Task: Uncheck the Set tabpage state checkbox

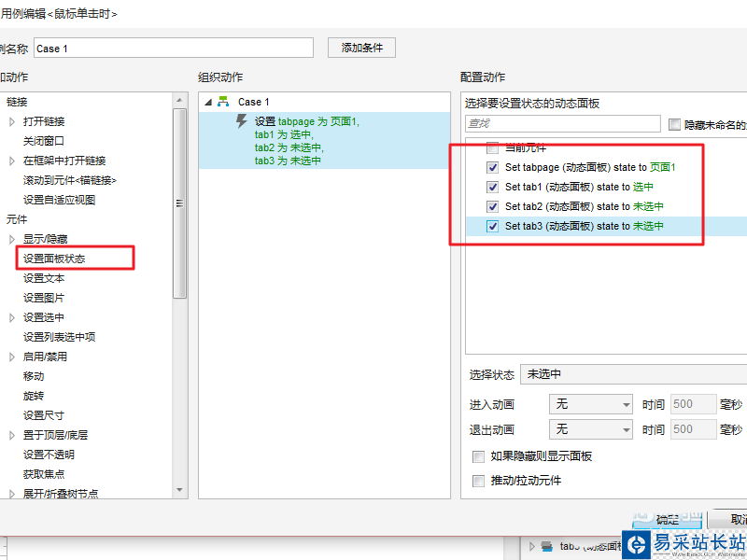Action: pyautogui.click(x=492, y=168)
